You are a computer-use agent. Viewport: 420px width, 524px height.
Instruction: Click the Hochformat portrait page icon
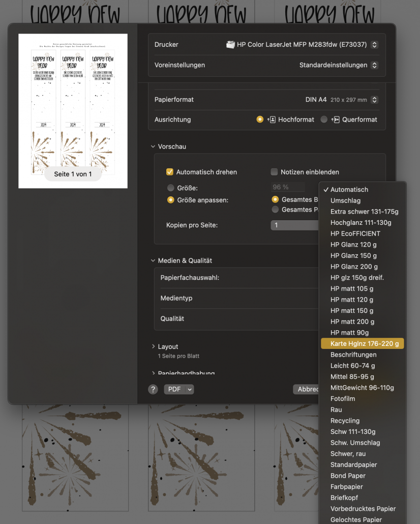tap(272, 120)
